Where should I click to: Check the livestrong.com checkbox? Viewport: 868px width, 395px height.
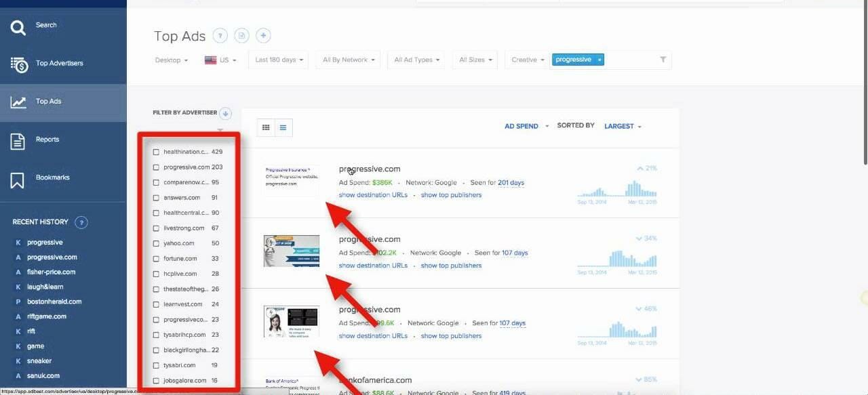(156, 228)
